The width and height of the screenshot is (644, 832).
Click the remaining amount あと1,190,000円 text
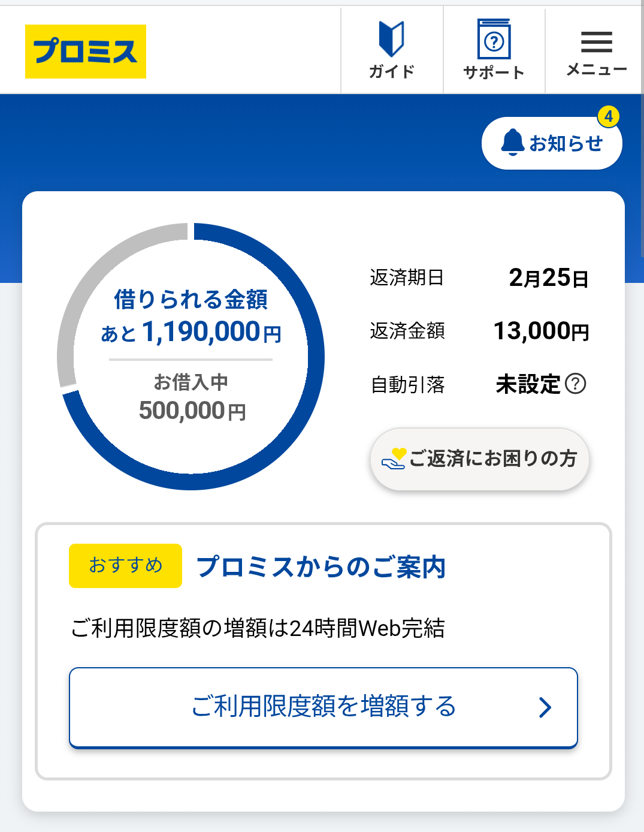pyautogui.click(x=192, y=332)
